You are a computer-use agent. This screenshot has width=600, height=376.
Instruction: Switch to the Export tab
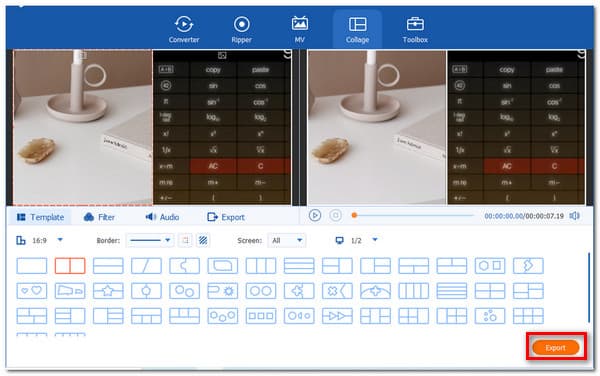click(x=225, y=217)
